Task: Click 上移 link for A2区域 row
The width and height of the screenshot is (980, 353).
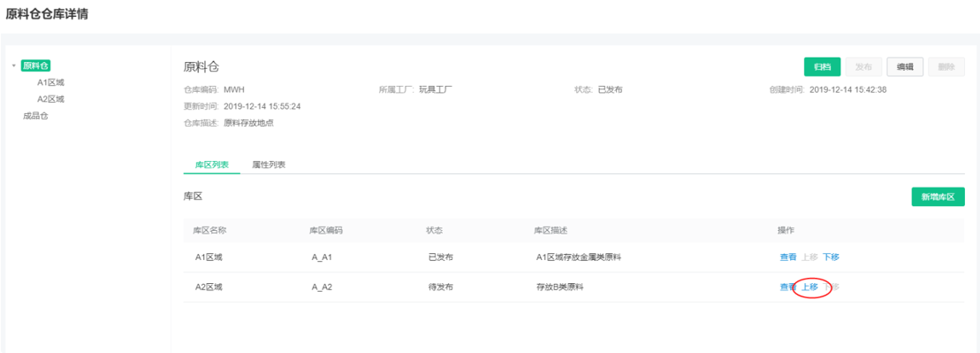Action: click(809, 287)
